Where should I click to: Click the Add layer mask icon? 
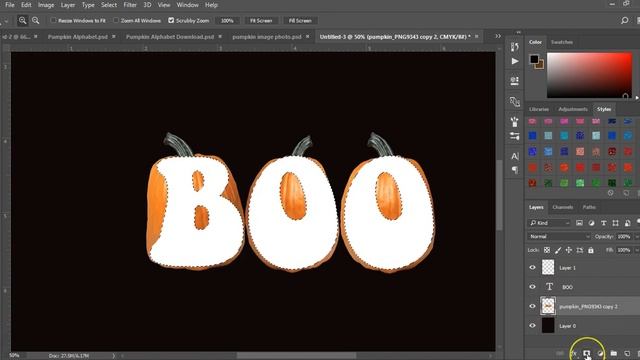(x=587, y=353)
